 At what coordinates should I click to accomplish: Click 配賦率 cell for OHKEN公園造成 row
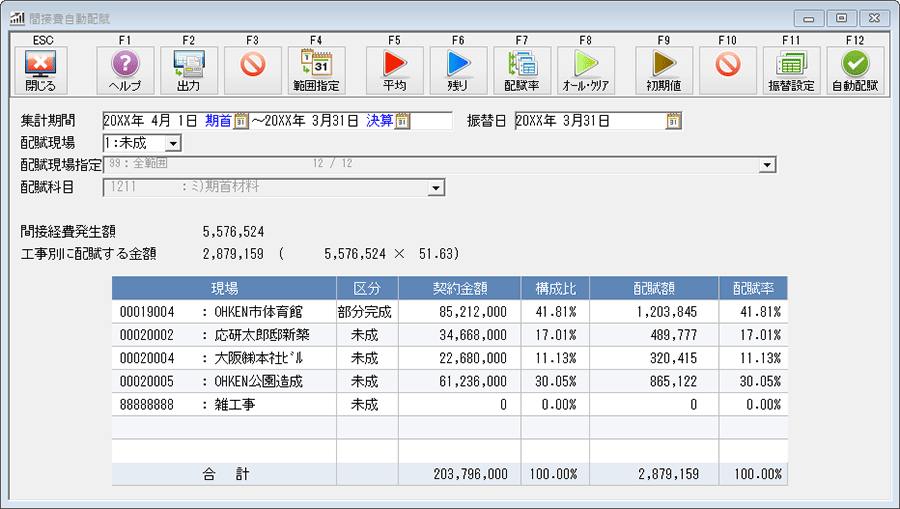tap(753, 381)
